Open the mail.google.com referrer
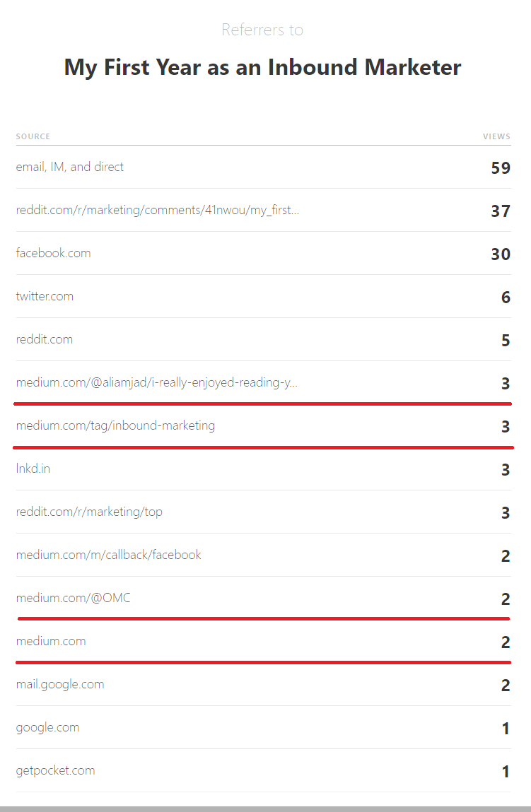The image size is (531, 812). (60, 684)
